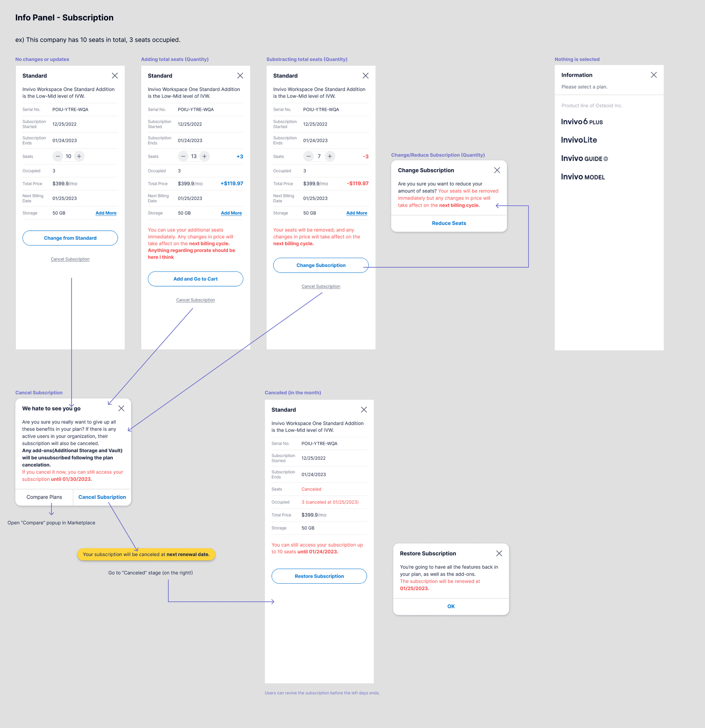Viewport: 705px width, 728px height.
Task: Click Add More storage link in first panel
Action: point(106,213)
